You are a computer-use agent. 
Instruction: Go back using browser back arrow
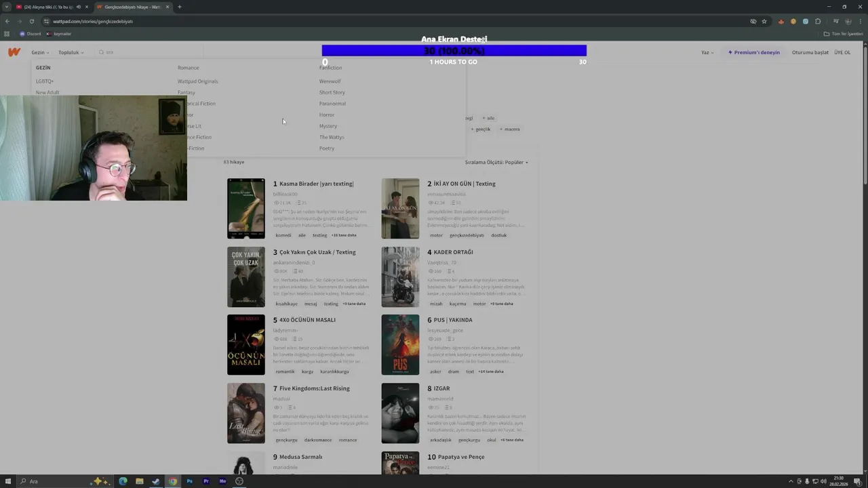pyautogui.click(x=7, y=21)
